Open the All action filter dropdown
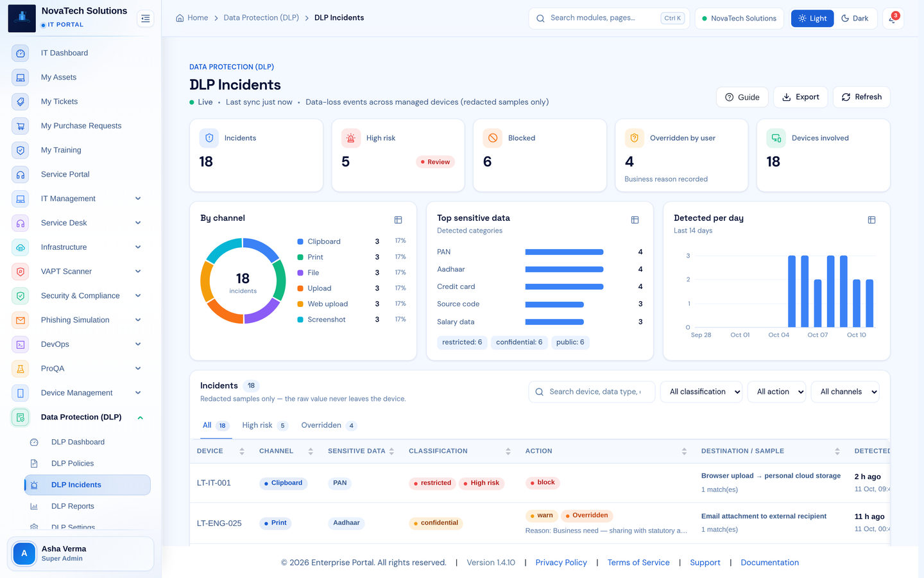 [776, 392]
